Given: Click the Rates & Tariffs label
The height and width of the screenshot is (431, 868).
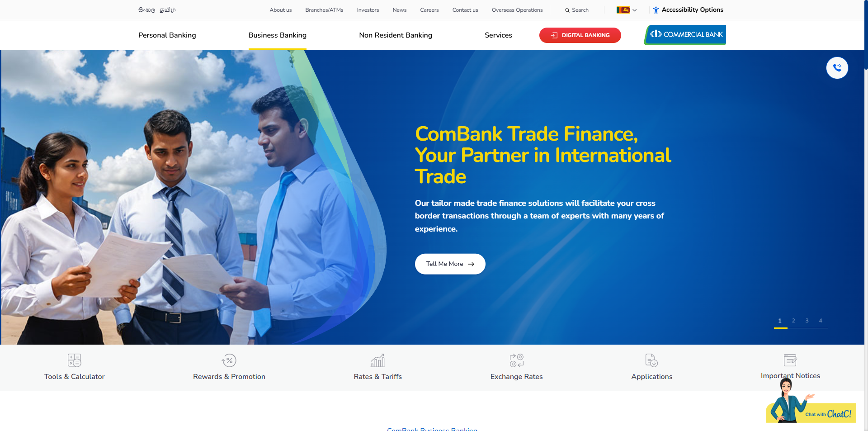Looking at the screenshot, I should point(378,377).
